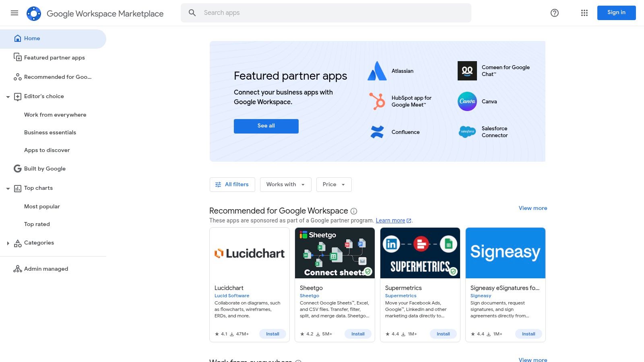Click the Atlassian partner name

(x=402, y=71)
